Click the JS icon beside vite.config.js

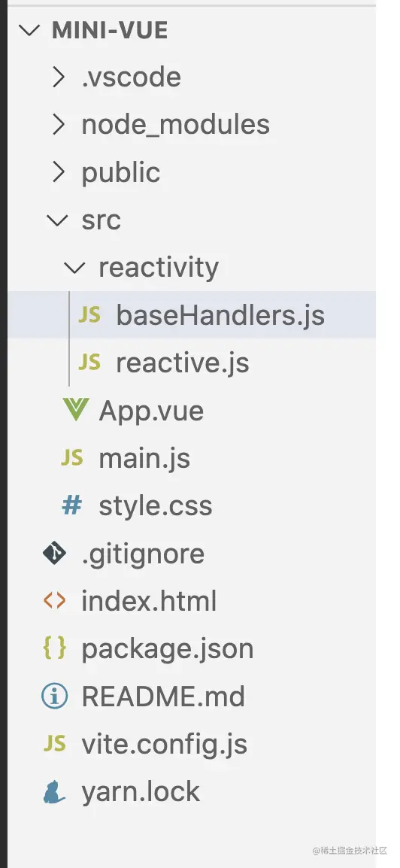coord(54,743)
